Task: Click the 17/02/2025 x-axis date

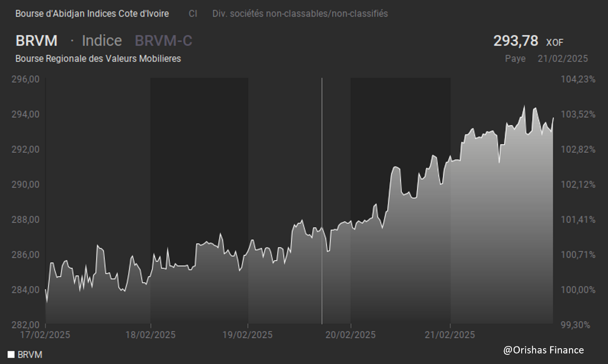Action: (x=45, y=335)
